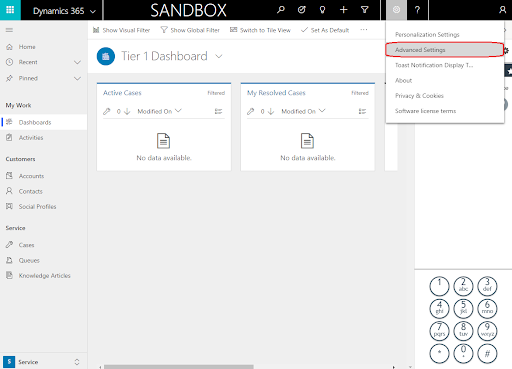
Task: Toggle sort arrow in My Resolved Cases
Action: click(x=271, y=111)
